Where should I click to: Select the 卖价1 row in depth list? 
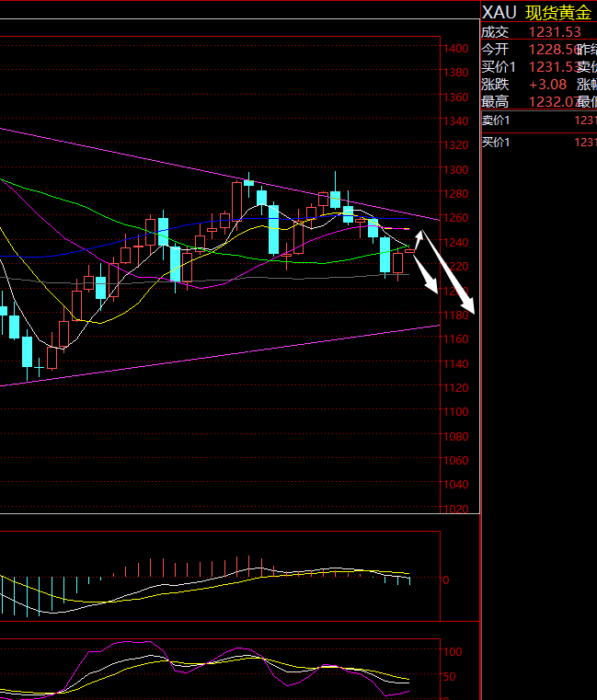pos(538,120)
